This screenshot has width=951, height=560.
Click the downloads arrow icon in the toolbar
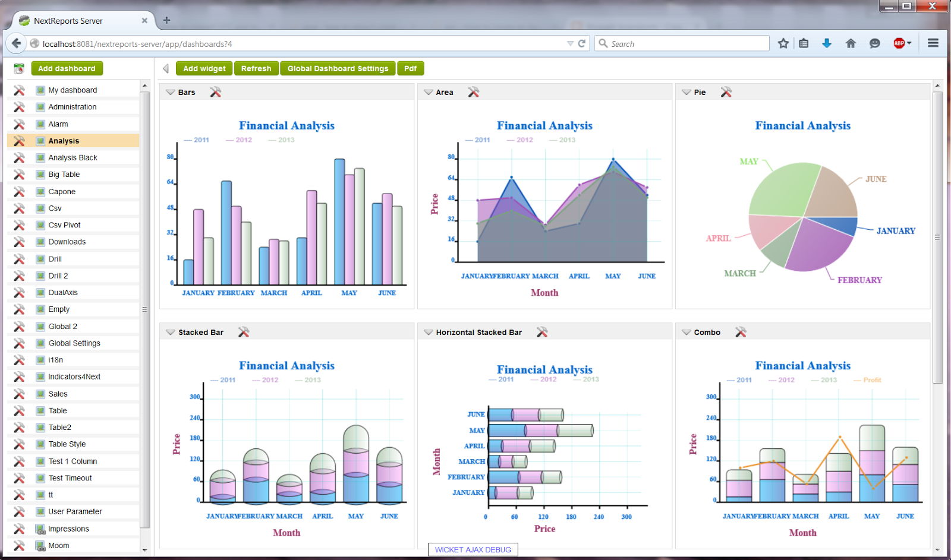coord(827,43)
